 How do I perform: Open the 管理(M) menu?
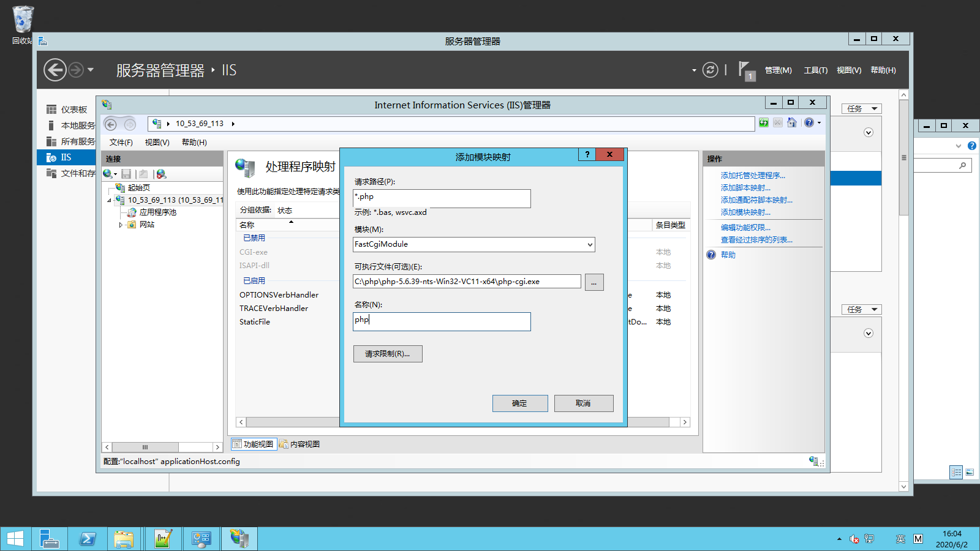(778, 70)
